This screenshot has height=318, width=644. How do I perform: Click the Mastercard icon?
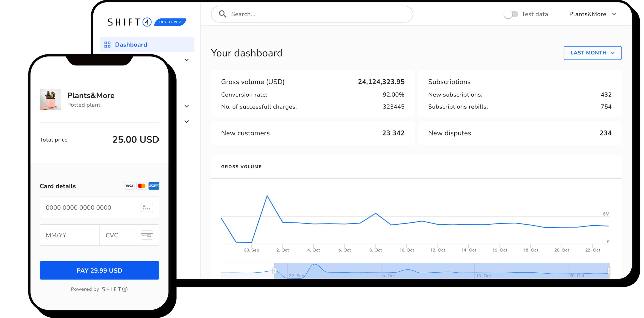[x=142, y=186]
